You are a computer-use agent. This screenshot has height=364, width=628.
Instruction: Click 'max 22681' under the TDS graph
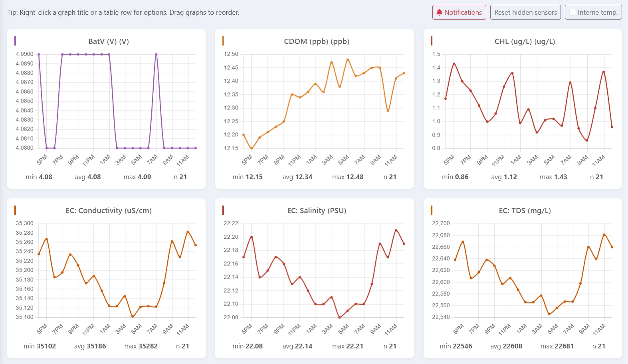click(557, 346)
